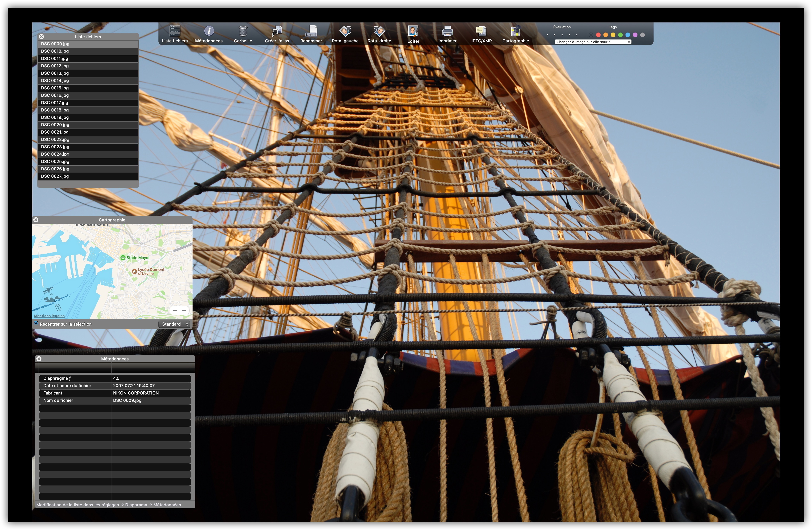Click the 'Diaphragme ƒ' metadata row label
This screenshot has width=812, height=530.
(x=57, y=378)
